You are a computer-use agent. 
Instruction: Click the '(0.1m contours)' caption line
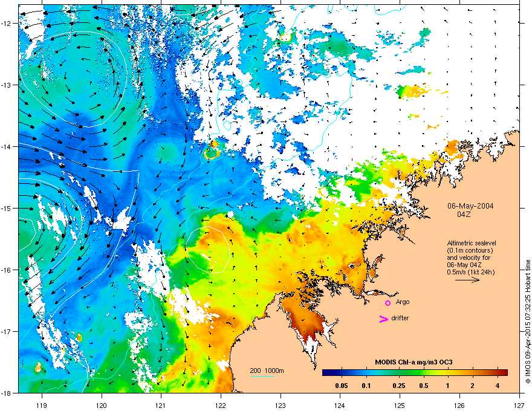pos(470,250)
